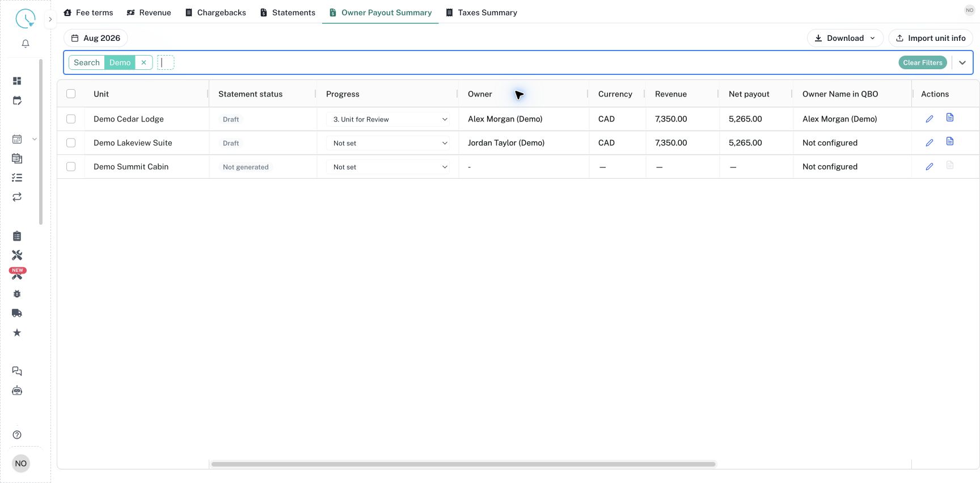Switch to the Revenue tab
The height and width of the screenshot is (483, 980).
149,12
